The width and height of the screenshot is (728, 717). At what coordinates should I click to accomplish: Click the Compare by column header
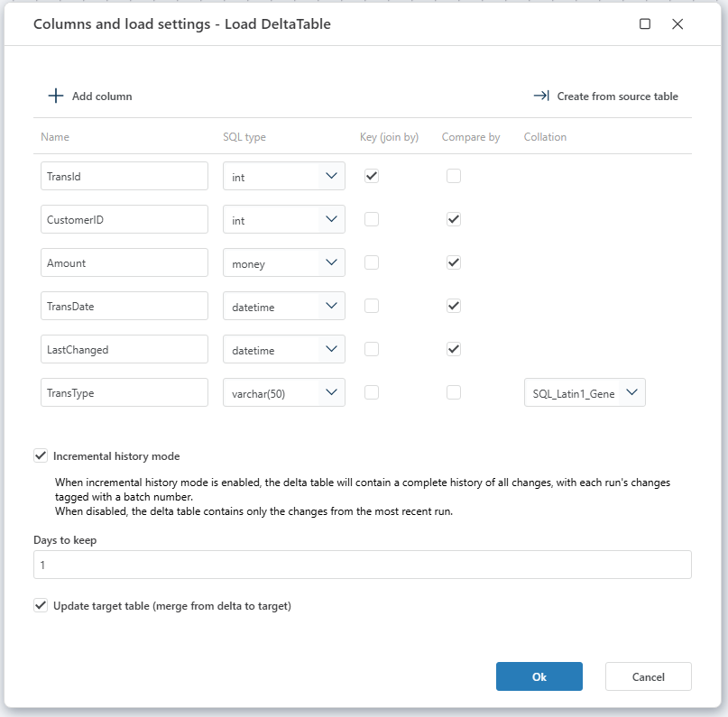point(471,137)
